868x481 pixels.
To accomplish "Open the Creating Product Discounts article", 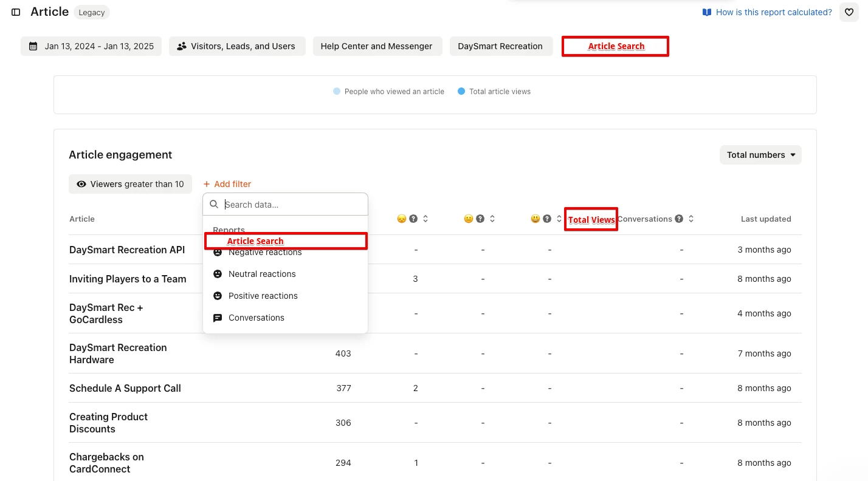I will tap(109, 423).
